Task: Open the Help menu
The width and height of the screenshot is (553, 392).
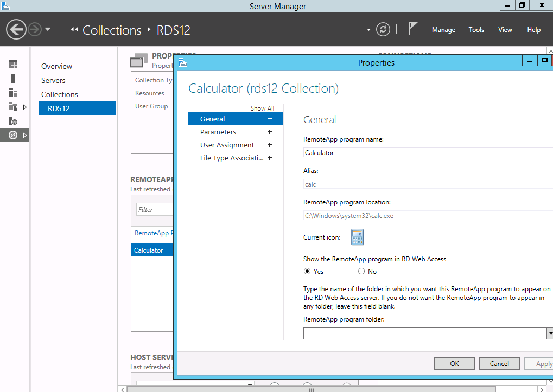Action: click(533, 30)
